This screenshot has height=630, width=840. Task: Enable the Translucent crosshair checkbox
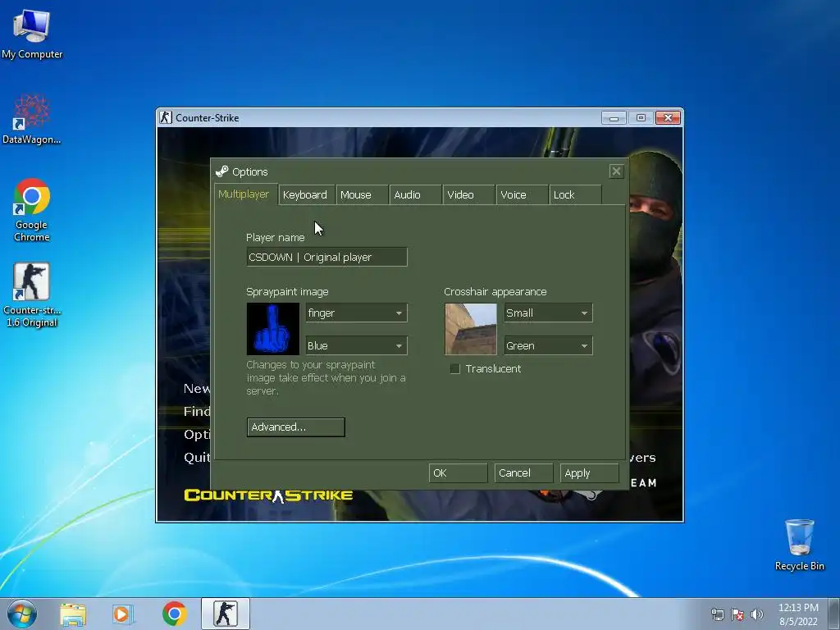454,368
